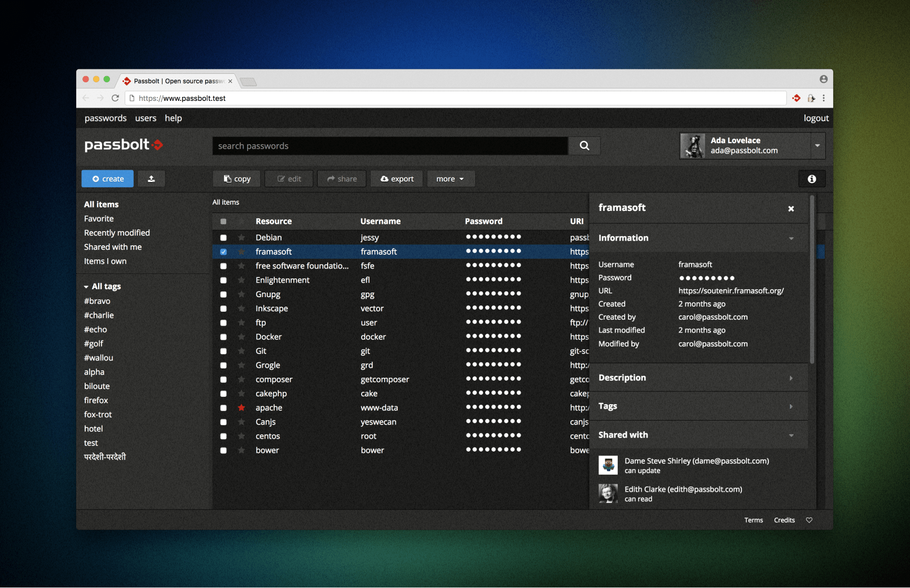Star the composer resource
Screen dimensions: 910x588
tap(241, 379)
